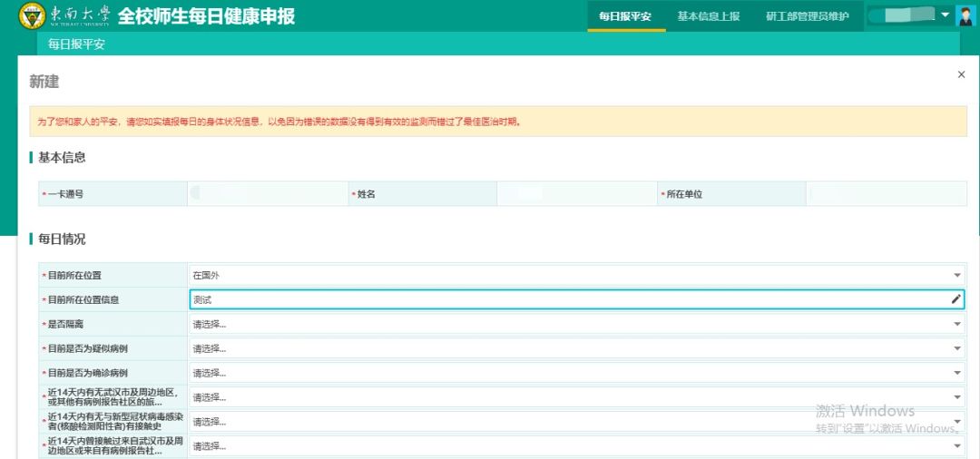This screenshot has height=459, width=980.
Task: Click the 全校师生每日健康申报 title
Action: (206, 16)
